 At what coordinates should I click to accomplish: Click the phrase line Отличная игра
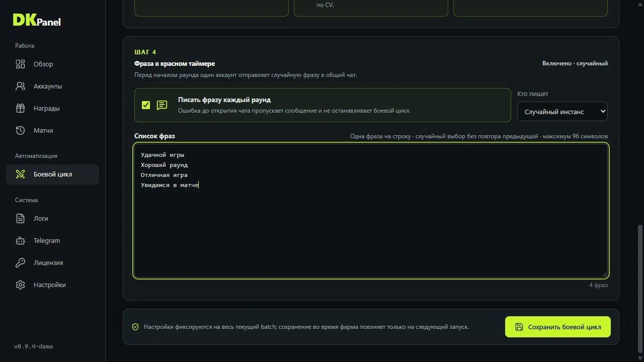[164, 175]
